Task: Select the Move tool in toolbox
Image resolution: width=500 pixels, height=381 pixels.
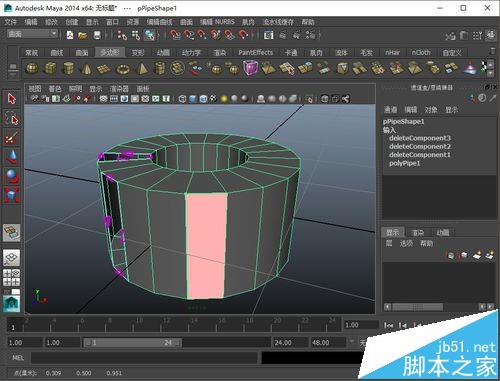Action: (x=12, y=156)
